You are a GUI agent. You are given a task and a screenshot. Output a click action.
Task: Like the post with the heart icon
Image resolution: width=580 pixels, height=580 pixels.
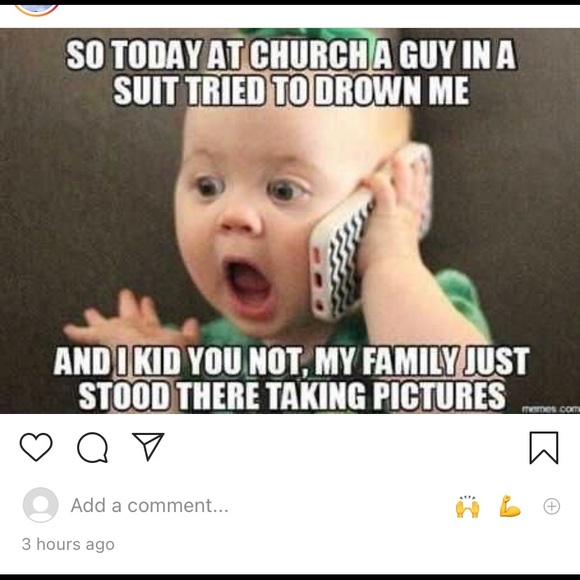click(36, 447)
